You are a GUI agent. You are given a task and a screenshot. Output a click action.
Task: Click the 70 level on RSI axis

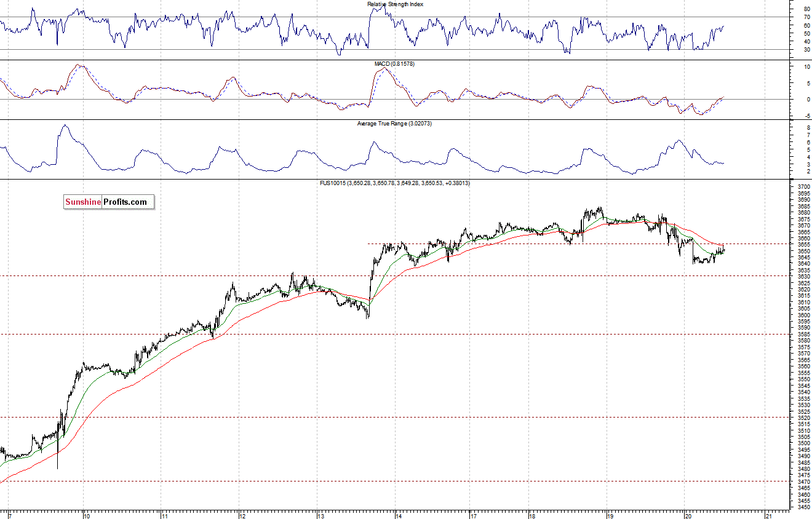tap(806, 17)
